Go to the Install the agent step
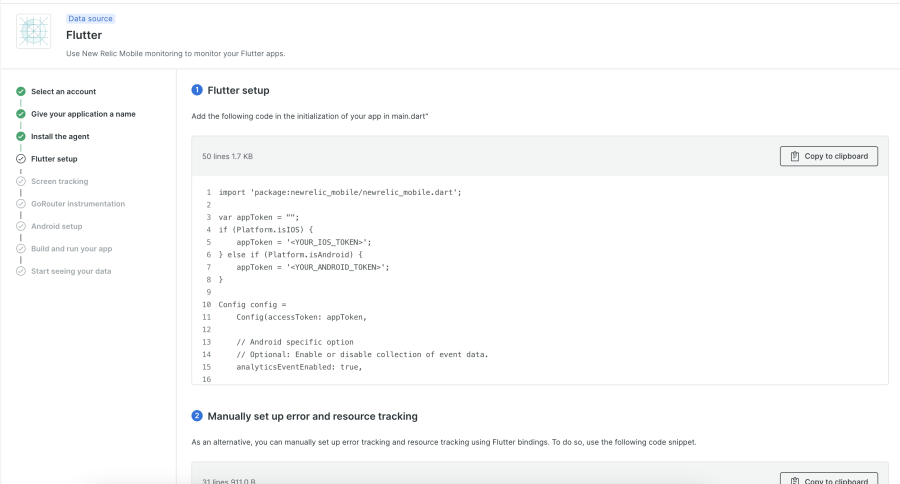900x484 pixels. pyautogui.click(x=60, y=136)
